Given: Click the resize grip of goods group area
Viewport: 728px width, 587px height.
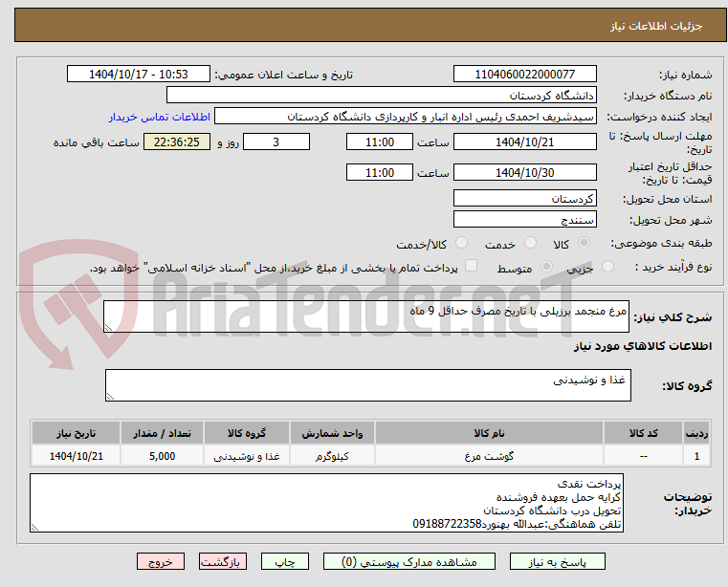Looking at the screenshot, I should (x=110, y=397).
